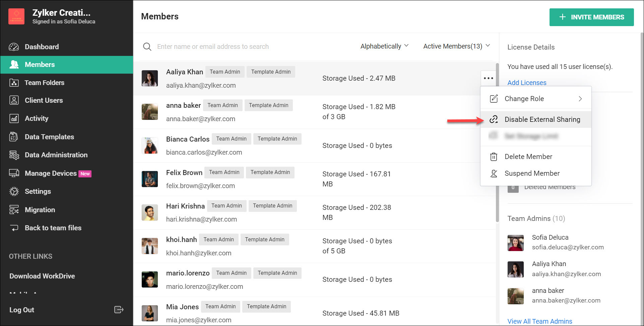Open Settings using the gear icon
The width and height of the screenshot is (644, 326).
[x=14, y=191]
